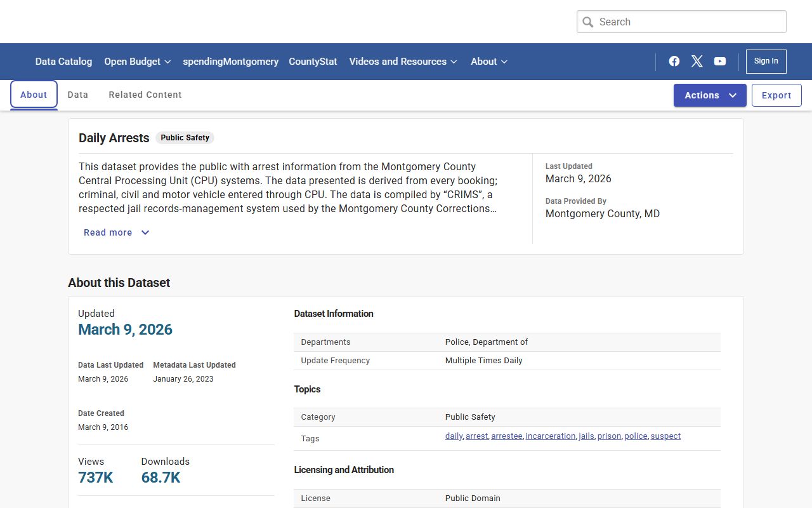Screen dimensions: 812x508
Task: Open the Facebook icon link
Action: click(674, 61)
